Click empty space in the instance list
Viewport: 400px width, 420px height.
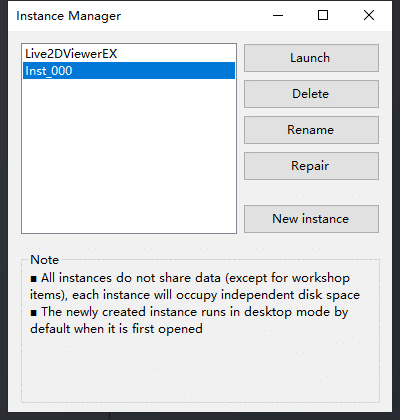129,157
